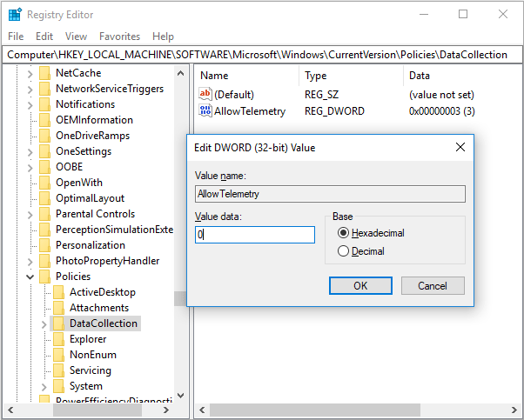Open the File menu
The width and height of the screenshot is (524, 420).
(x=16, y=36)
